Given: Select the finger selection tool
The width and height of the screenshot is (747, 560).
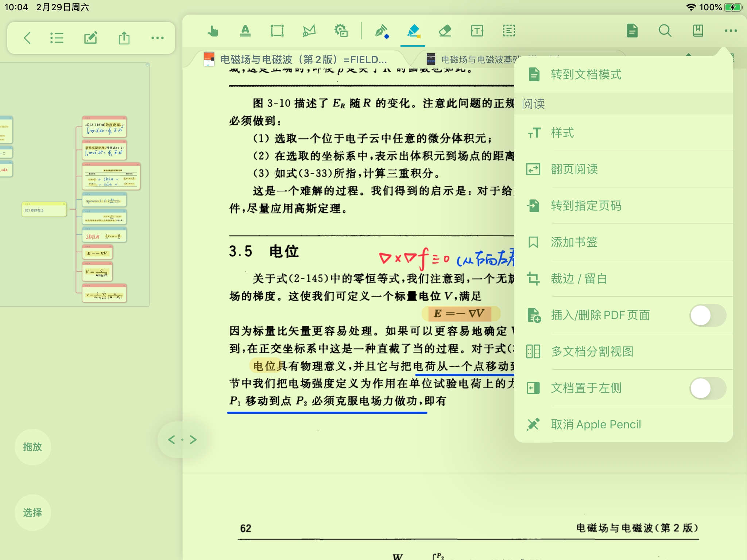Looking at the screenshot, I should click(x=213, y=31).
